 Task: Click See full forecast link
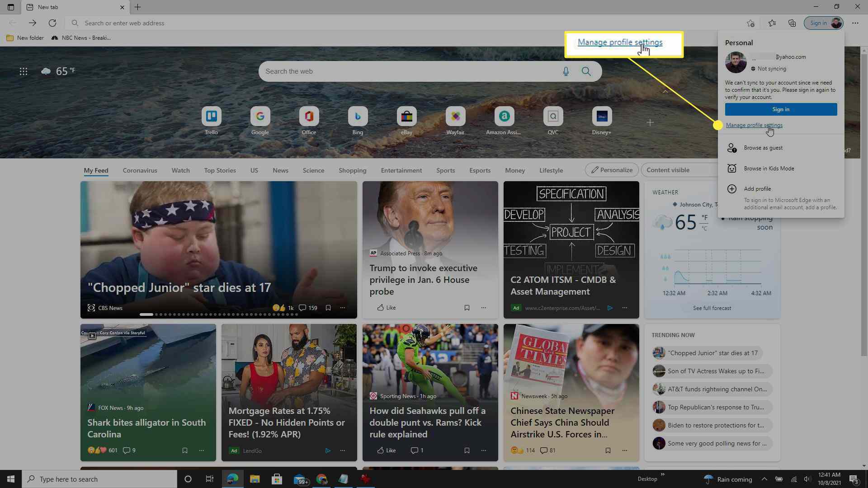712,308
